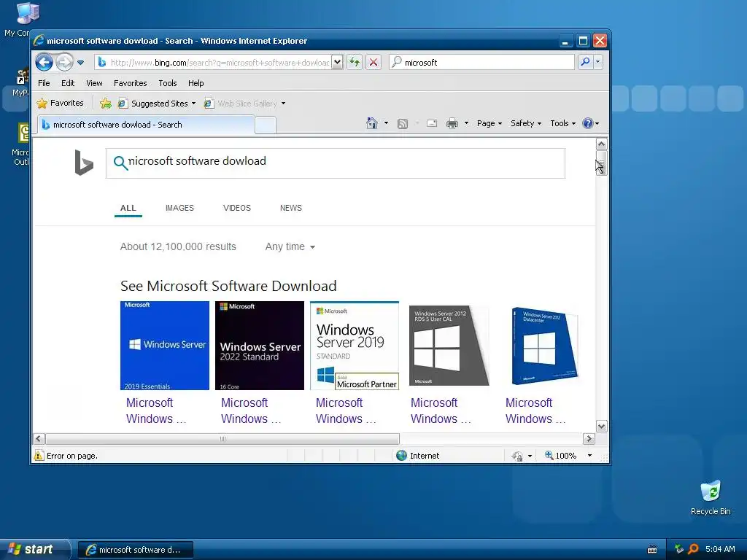Open the Microsoft Windows link under the 2012 Datacenter image
The width and height of the screenshot is (747, 560).
(535, 411)
